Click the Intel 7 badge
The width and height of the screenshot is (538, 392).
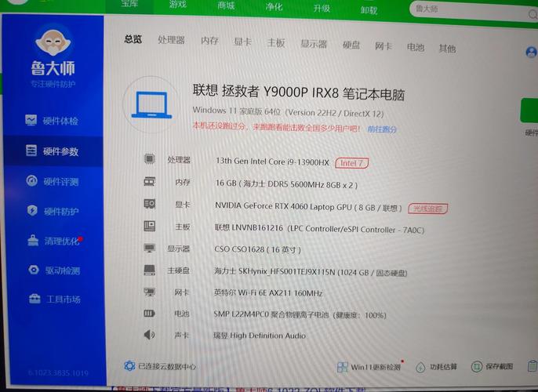351,163
